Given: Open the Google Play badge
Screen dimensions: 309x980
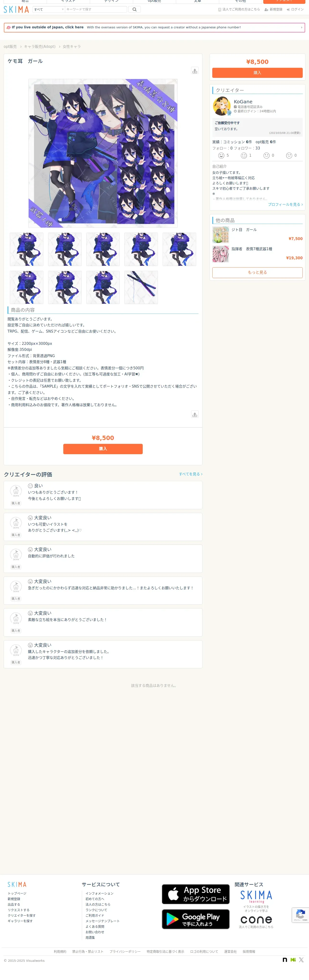Looking at the screenshot, I should tap(195, 919).
